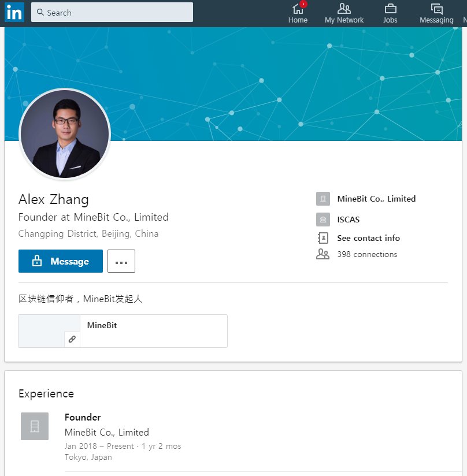The width and height of the screenshot is (467, 476).
Task: Open the Jobs tab
Action: [x=390, y=13]
